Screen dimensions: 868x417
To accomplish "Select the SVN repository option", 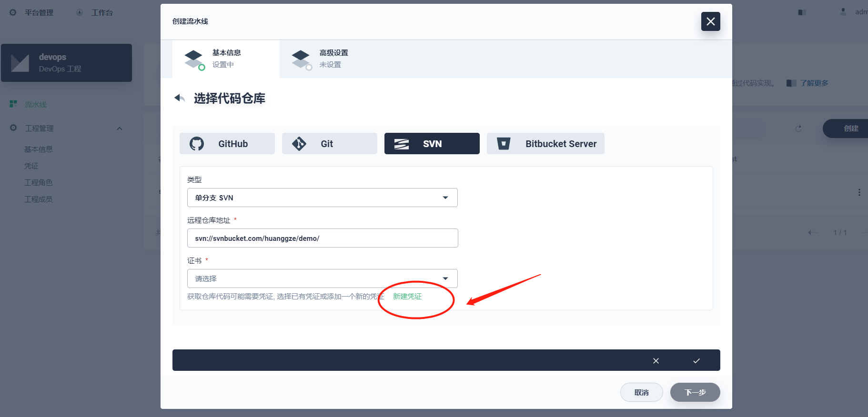I will pos(432,144).
